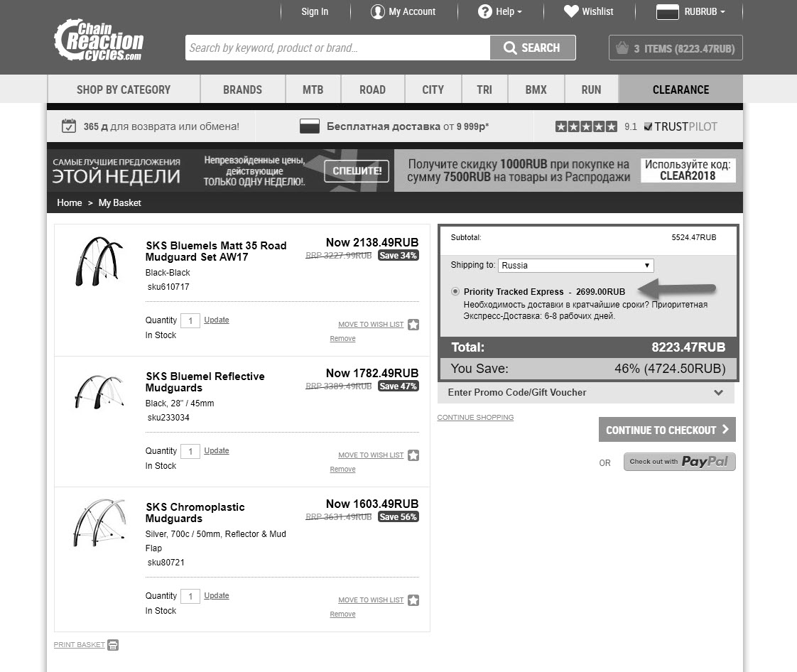The width and height of the screenshot is (797, 672).
Task: Open the Shop By Category menu
Action: [x=124, y=90]
